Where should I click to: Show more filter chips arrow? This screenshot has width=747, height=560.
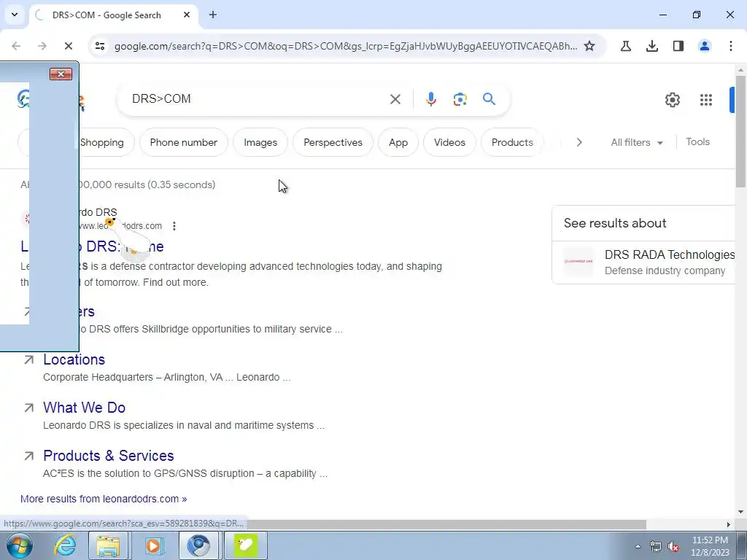pos(578,142)
